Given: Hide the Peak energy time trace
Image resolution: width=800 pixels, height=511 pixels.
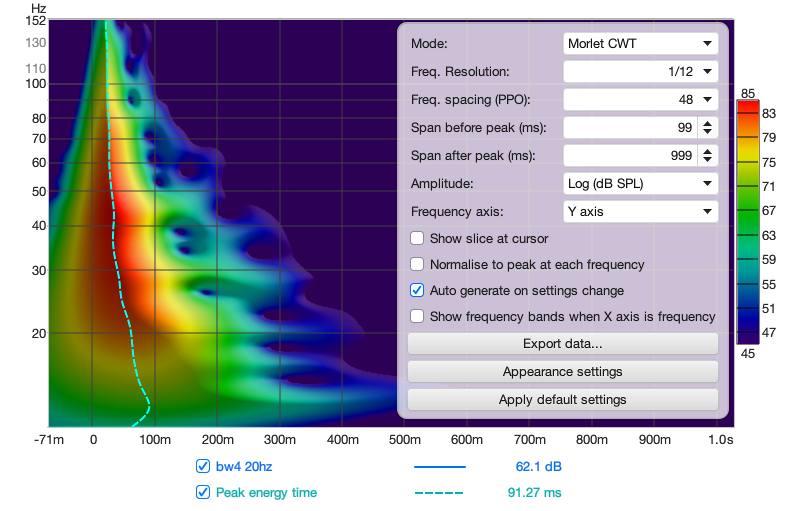Looking at the screenshot, I should click(203, 492).
